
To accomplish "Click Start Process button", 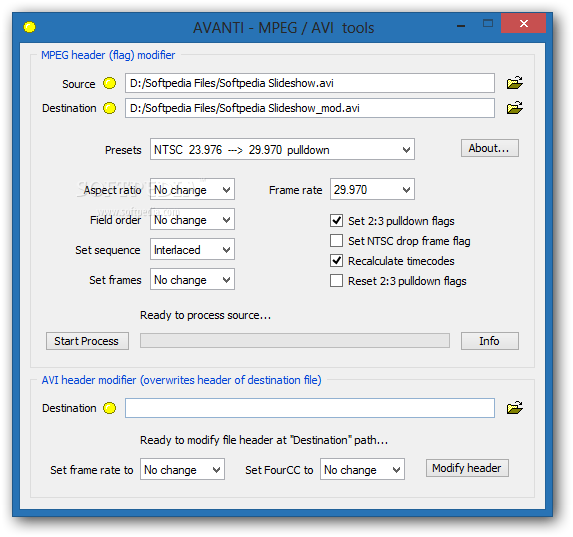I will (x=87, y=341).
